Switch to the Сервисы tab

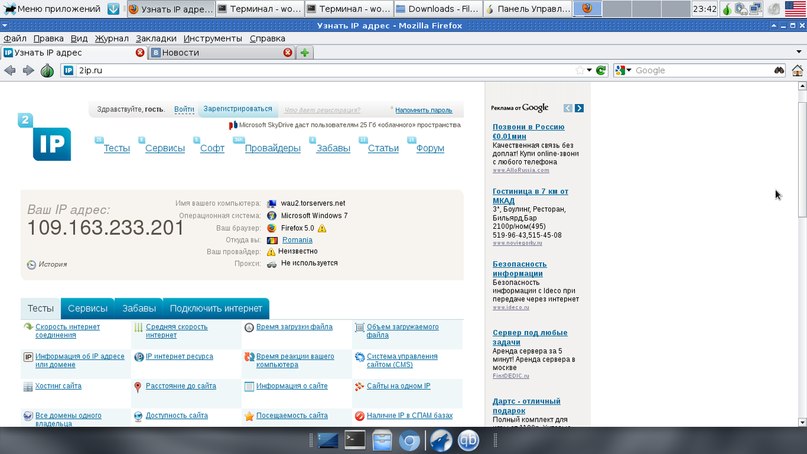coord(88,309)
